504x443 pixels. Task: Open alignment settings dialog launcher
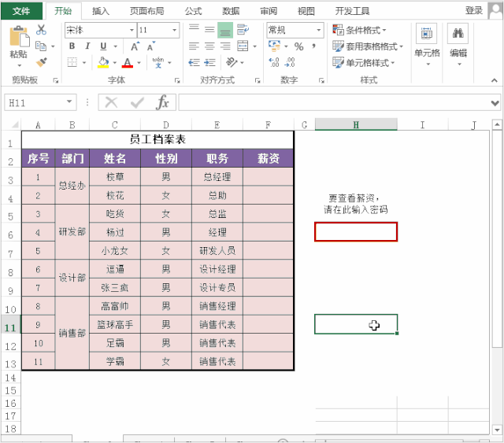coord(258,80)
